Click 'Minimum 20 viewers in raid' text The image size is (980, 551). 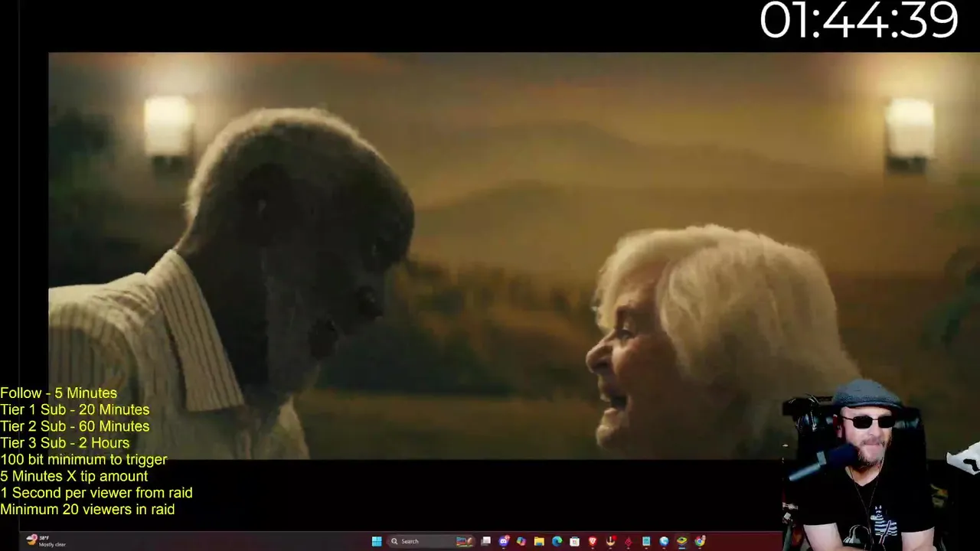pyautogui.click(x=87, y=510)
